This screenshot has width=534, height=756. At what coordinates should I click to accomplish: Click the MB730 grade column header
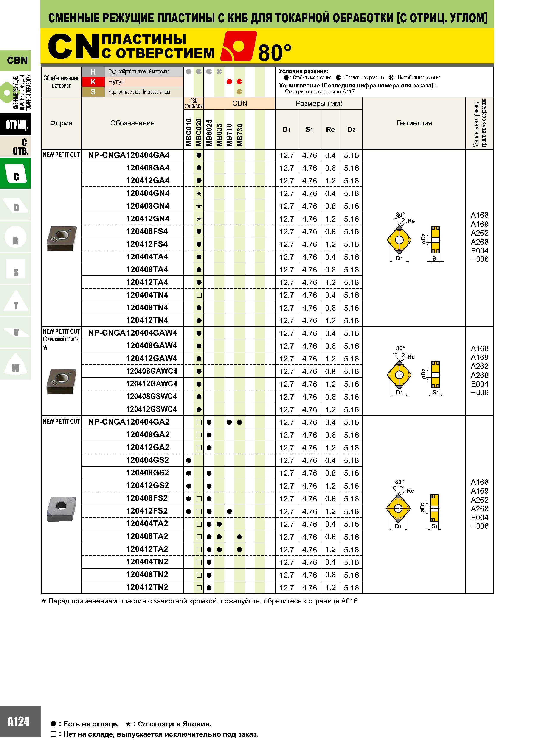coord(239,134)
